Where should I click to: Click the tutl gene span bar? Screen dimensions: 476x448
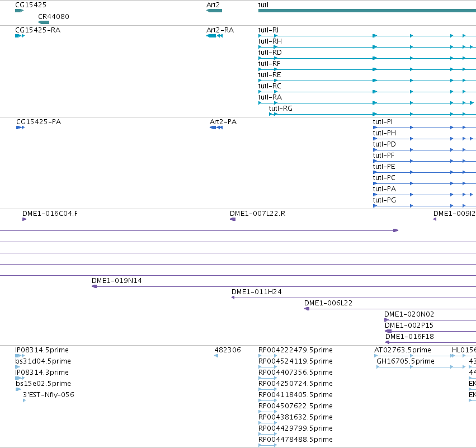coord(367,11)
